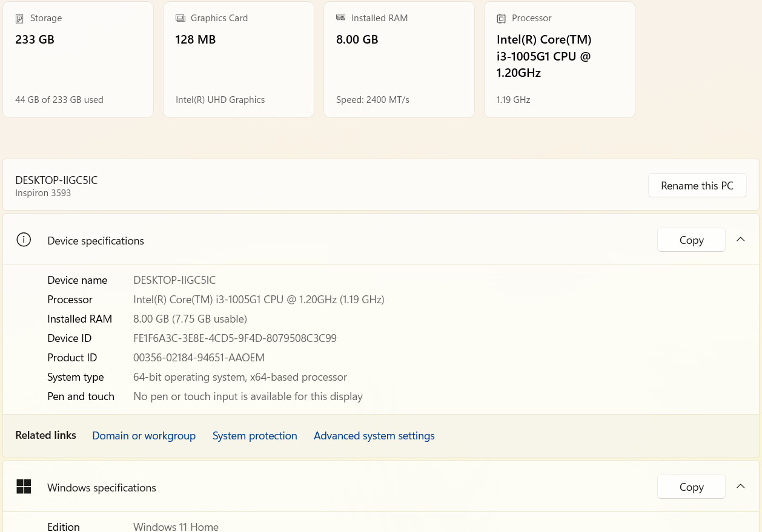Collapse the Windows specifications section
The height and width of the screenshot is (532, 762).
(x=740, y=487)
